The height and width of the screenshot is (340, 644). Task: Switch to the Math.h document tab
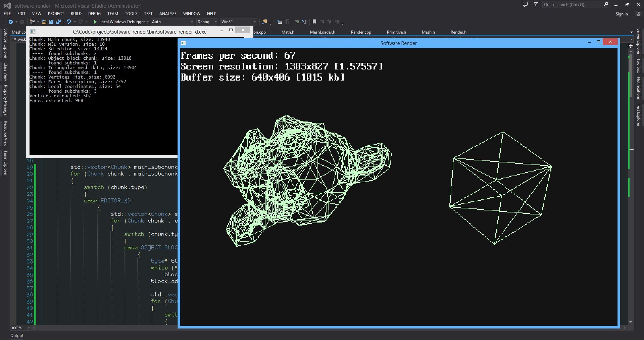click(288, 32)
